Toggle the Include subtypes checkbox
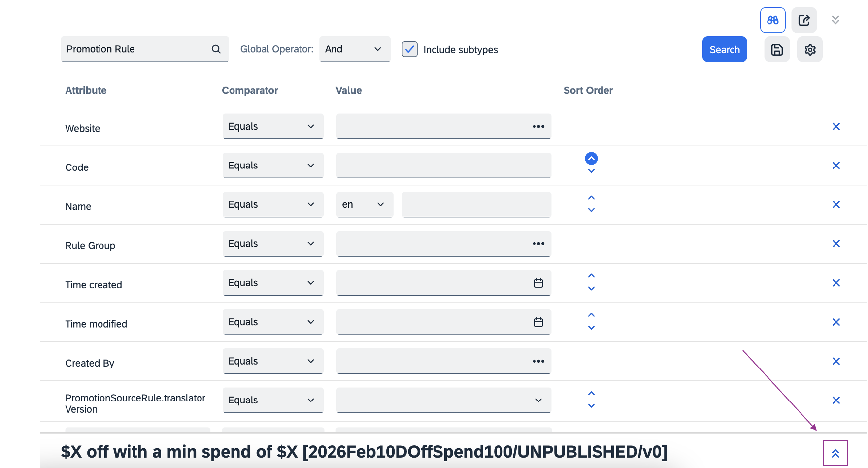The width and height of the screenshot is (868, 468). 409,49
